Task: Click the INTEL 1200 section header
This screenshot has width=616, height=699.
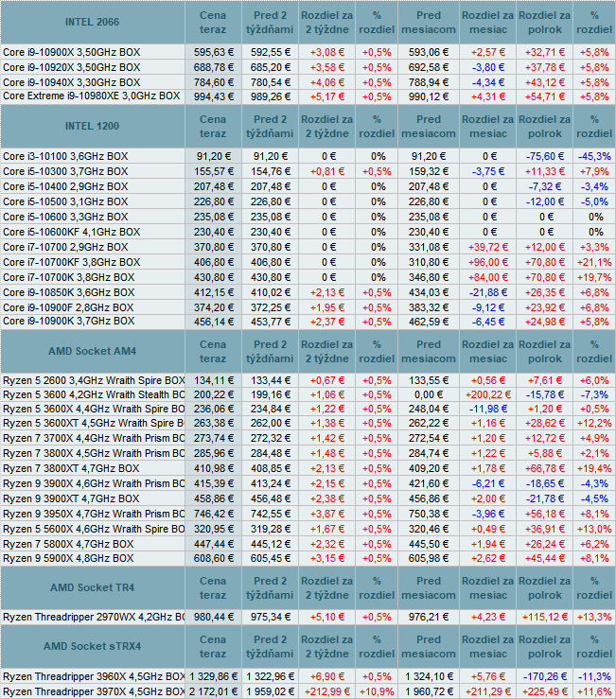Action: click(93, 126)
